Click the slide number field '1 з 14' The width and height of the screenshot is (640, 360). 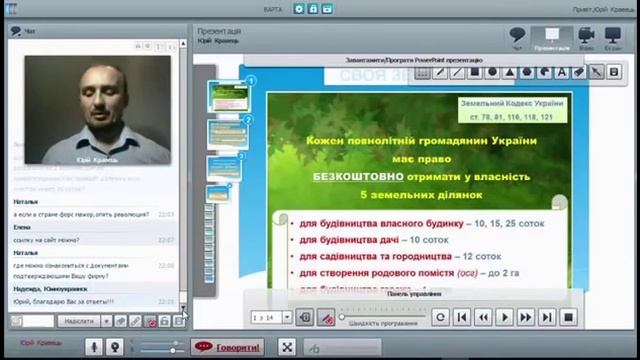click(267, 317)
